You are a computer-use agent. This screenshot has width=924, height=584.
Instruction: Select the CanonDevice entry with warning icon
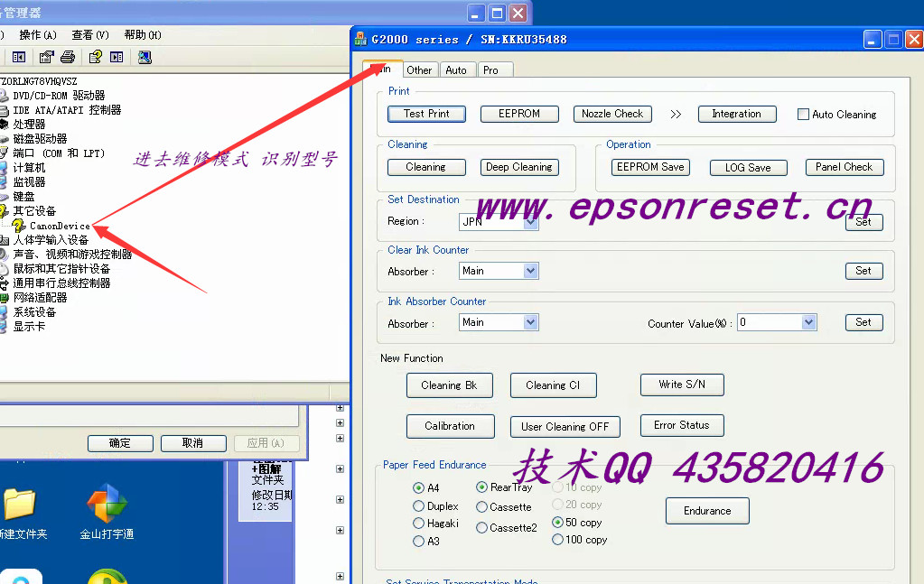pyautogui.click(x=60, y=226)
